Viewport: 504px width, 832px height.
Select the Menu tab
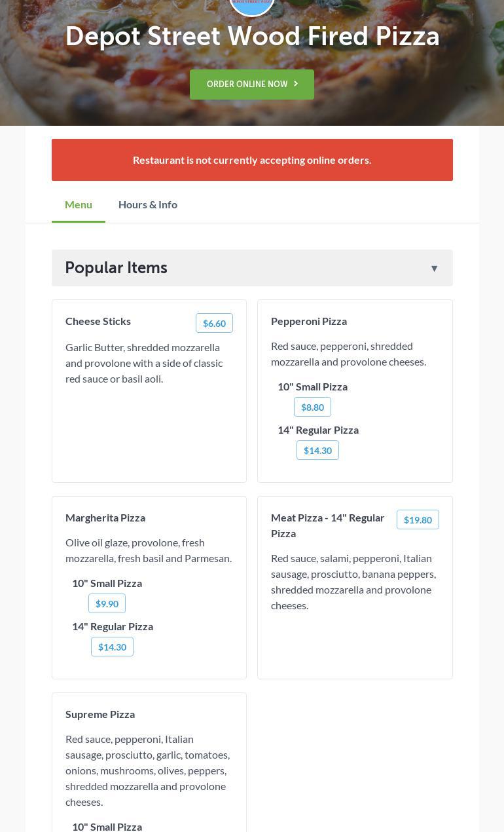(79, 204)
